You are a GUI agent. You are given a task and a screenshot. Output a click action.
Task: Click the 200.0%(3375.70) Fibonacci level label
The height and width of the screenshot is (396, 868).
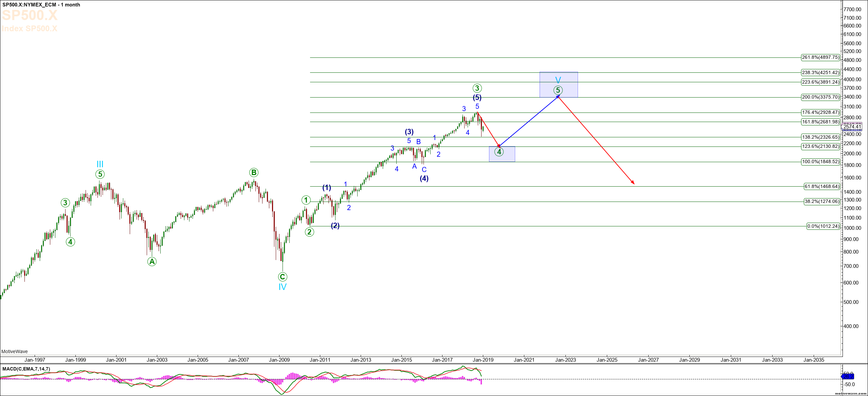coord(820,97)
